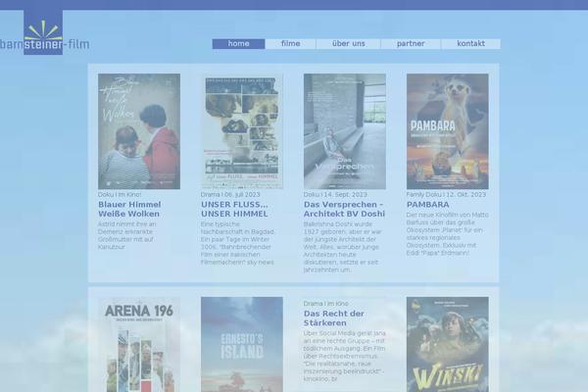Click the 'Drama | 06. Juli 2023' label
This screenshot has height=392, width=588.
(230, 195)
